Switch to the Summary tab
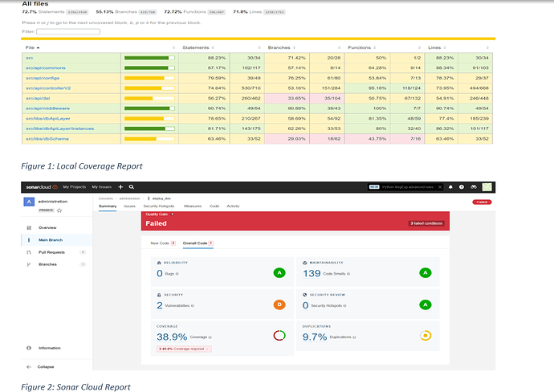The height and width of the screenshot is (392, 554). point(108,206)
